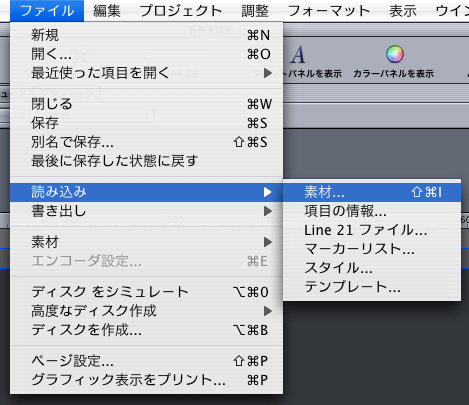Choose ディスク をシミュレート menu item
The image size is (469, 405).
coord(147,292)
